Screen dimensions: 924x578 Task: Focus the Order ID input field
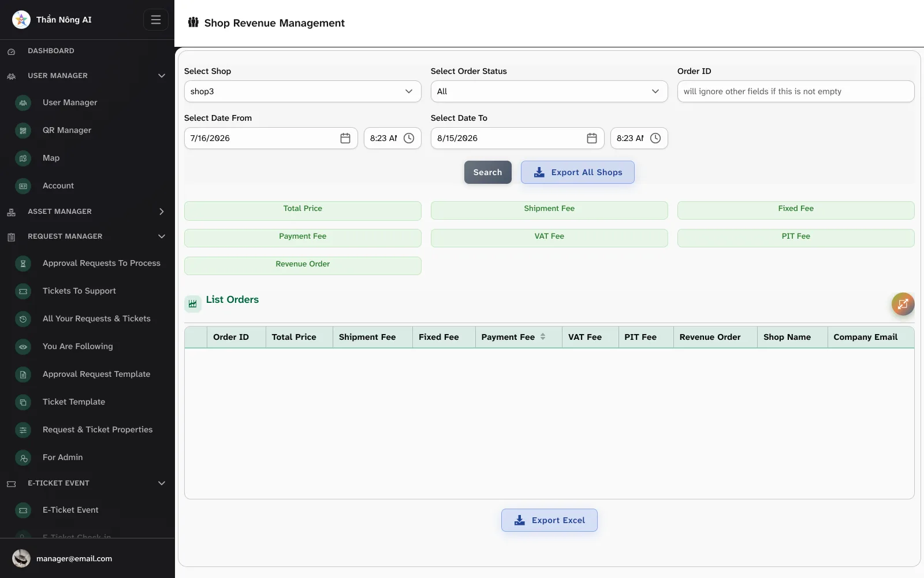(796, 91)
